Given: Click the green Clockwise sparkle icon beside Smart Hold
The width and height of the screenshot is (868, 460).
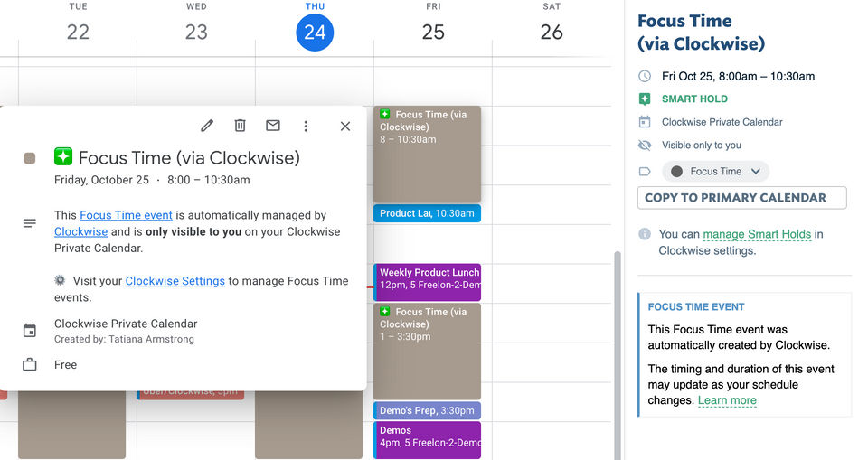Looking at the screenshot, I should pos(645,99).
